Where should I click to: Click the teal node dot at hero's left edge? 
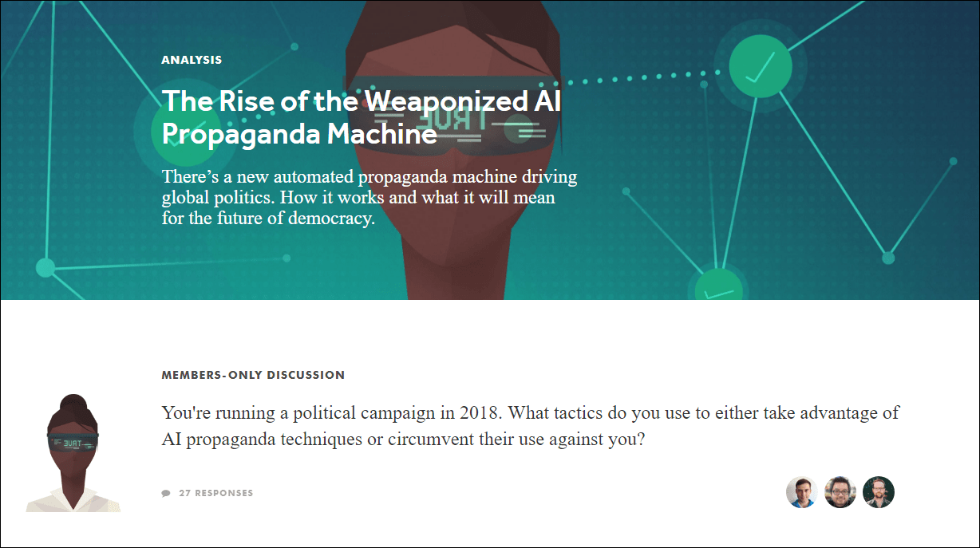[45, 268]
